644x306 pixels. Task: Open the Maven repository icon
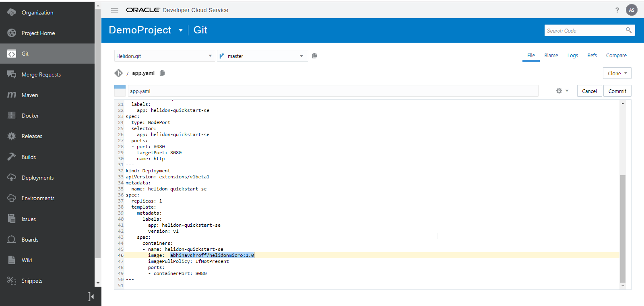point(12,95)
